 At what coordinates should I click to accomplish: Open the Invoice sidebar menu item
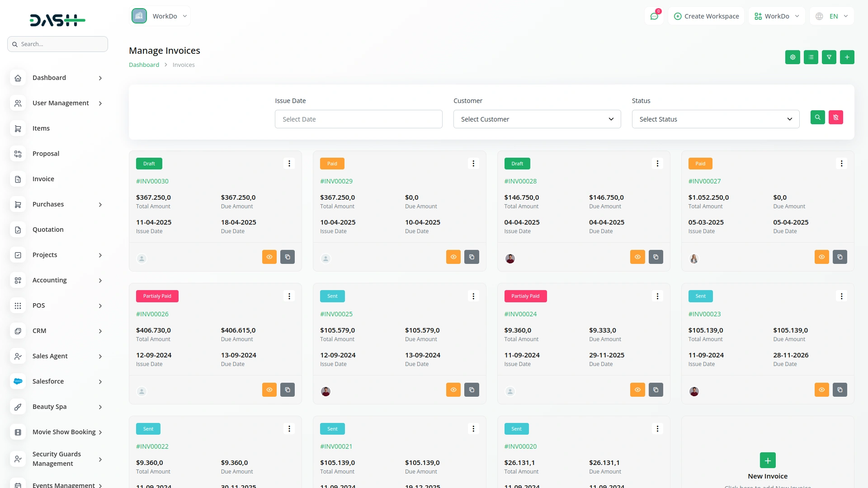click(x=43, y=179)
